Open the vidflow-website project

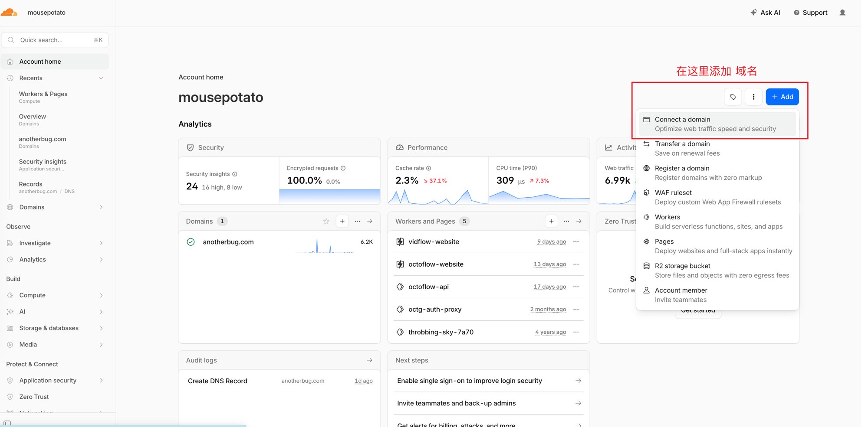[434, 241]
